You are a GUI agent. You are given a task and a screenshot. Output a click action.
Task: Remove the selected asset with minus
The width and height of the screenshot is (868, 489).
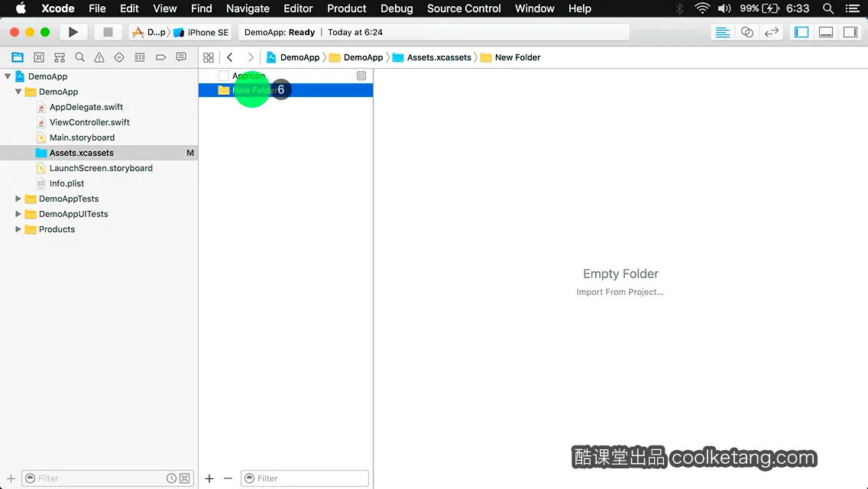point(228,478)
